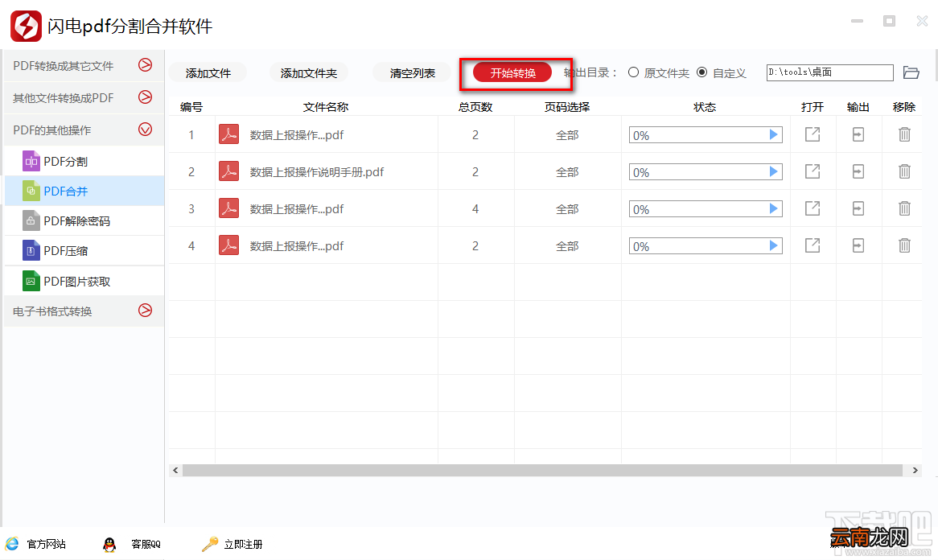Click the PDF icon in row 2

pos(228,171)
